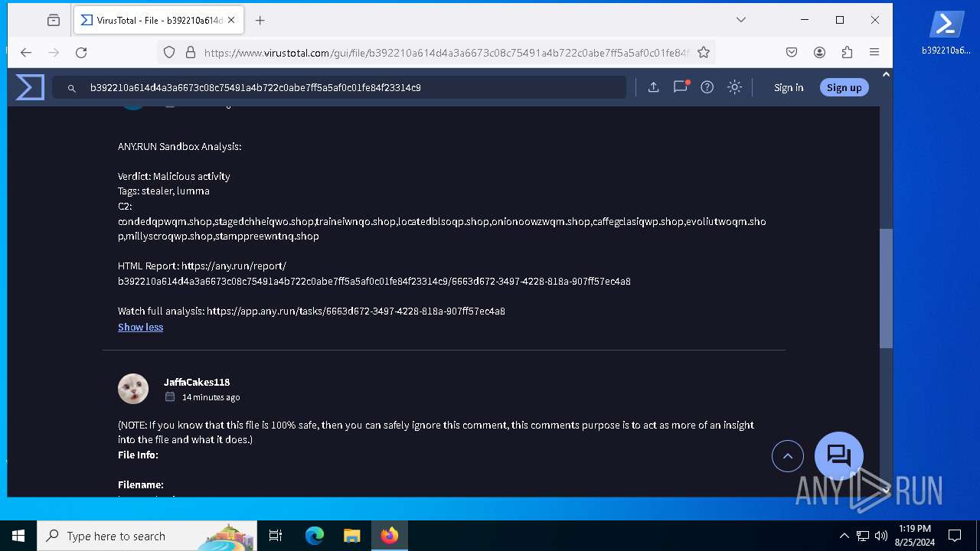Open the taskbar clock and date
Viewport: 980px width, 551px height.
[x=914, y=536]
